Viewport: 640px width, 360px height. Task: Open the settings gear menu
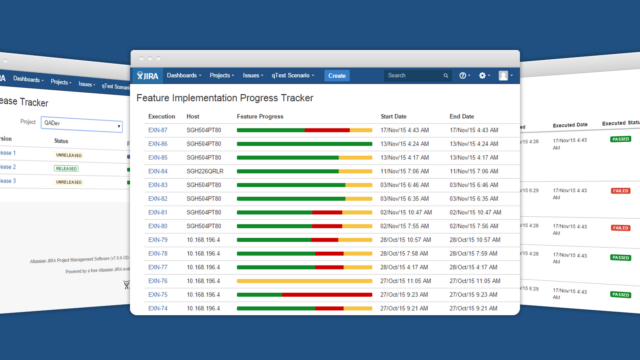click(x=484, y=76)
